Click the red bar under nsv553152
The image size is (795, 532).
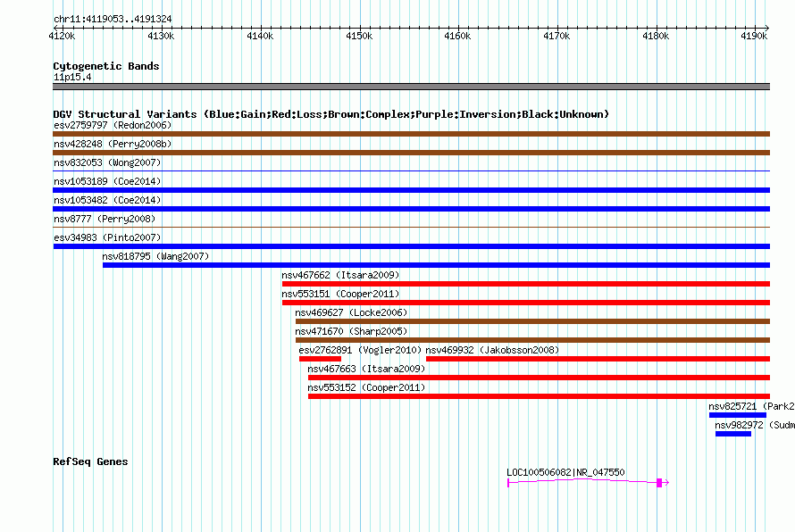(539, 396)
